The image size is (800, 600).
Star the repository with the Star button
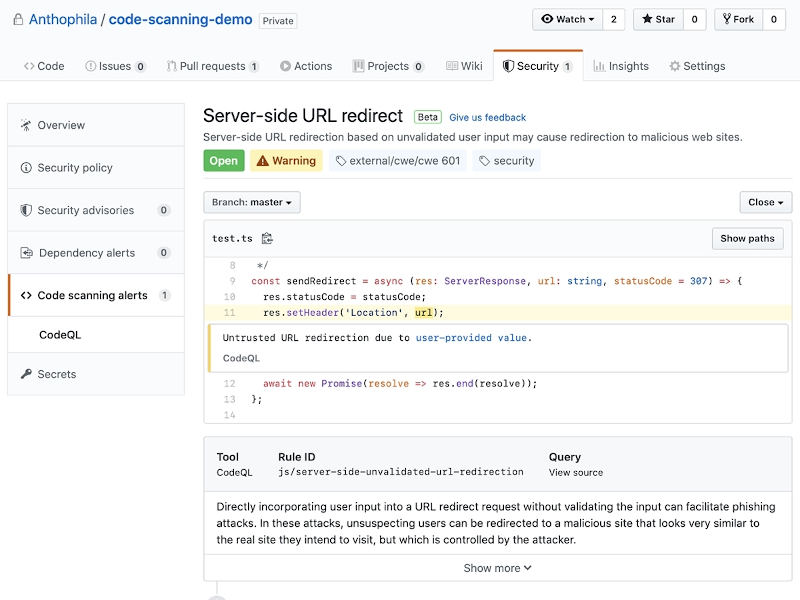tap(658, 19)
